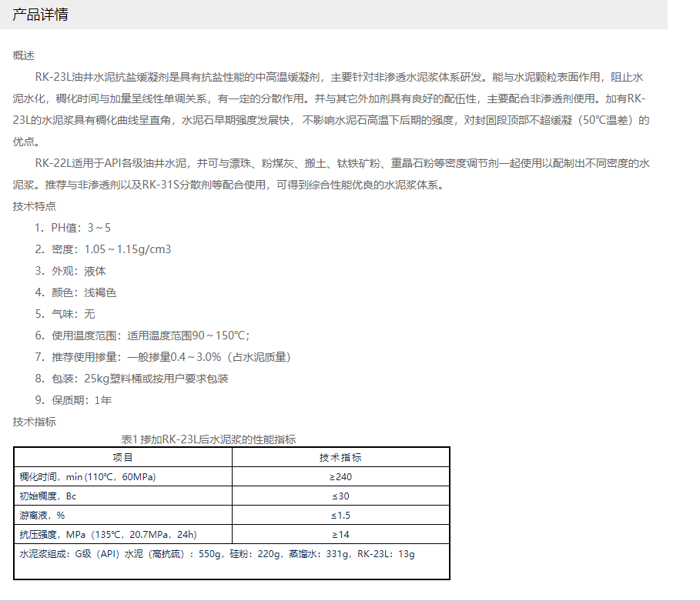Click the 产品详情 section header tab

pyautogui.click(x=40, y=15)
